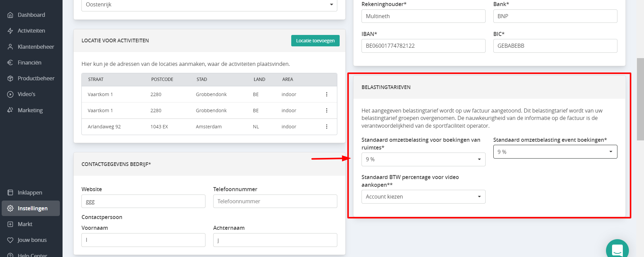Click the BELASTINGTARIEVEN section heading
Screen dimensions: 644x257
pos(386,87)
